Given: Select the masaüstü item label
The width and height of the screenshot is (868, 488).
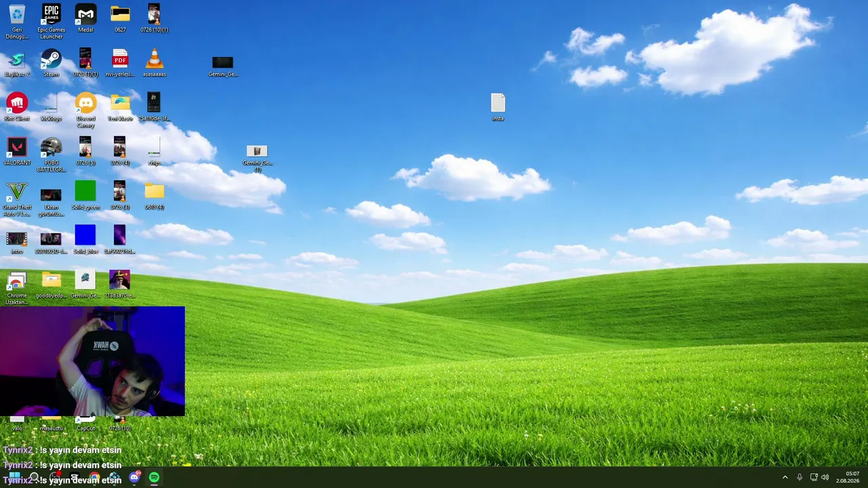Looking at the screenshot, I should coord(51,428).
